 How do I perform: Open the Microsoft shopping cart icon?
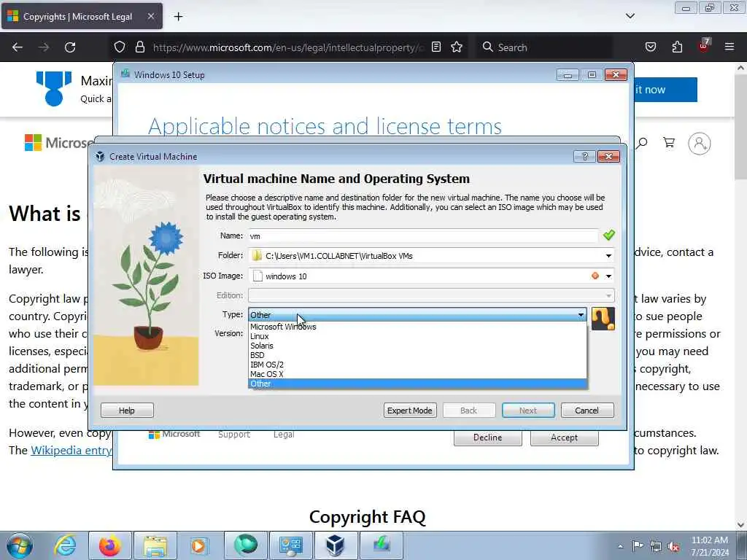click(x=669, y=143)
